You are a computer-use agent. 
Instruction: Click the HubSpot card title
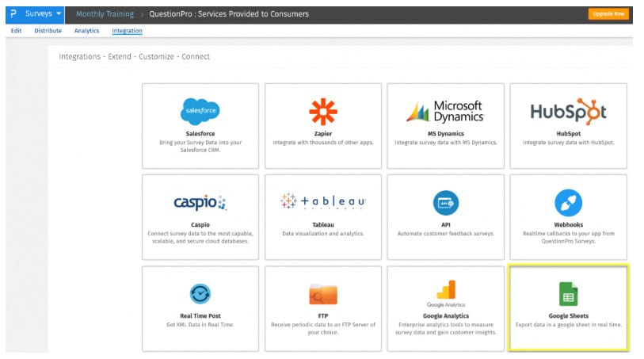tap(569, 133)
